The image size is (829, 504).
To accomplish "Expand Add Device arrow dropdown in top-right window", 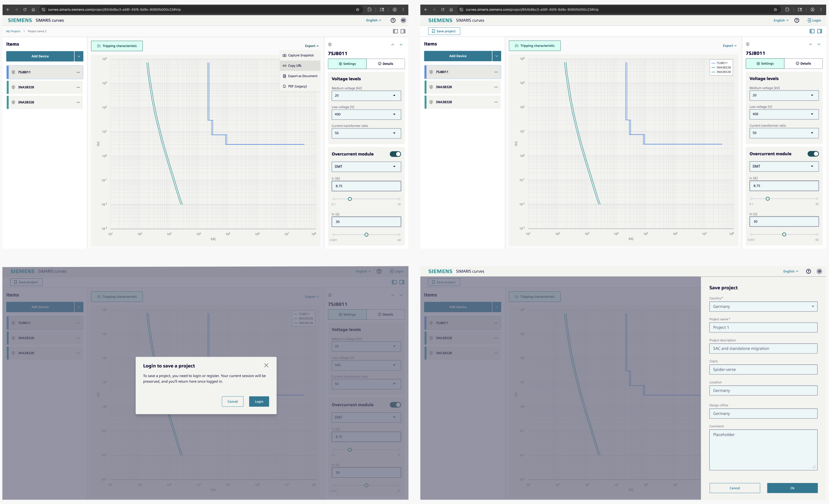I will [497, 56].
